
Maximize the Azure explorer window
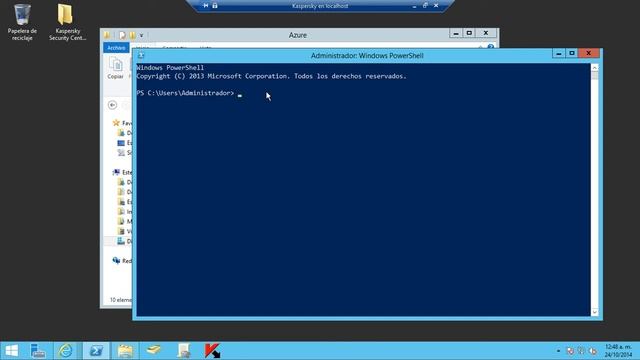[x=469, y=33]
